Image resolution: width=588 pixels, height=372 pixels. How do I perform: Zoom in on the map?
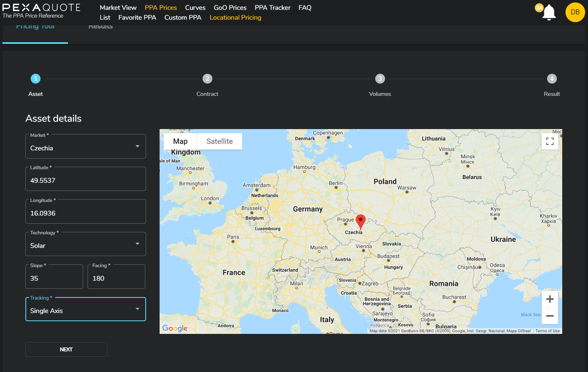point(550,299)
